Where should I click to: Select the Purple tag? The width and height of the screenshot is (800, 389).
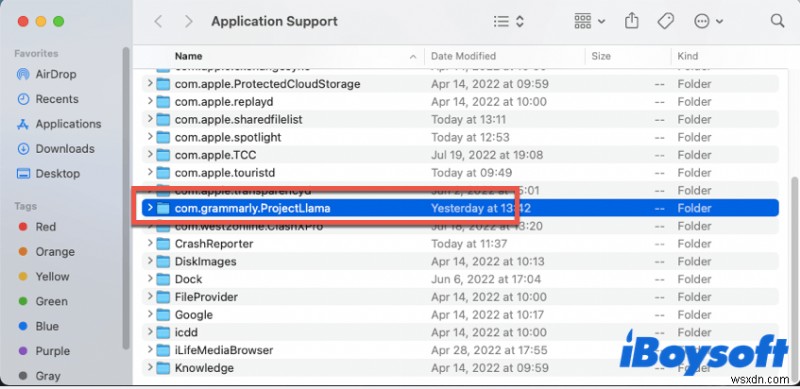click(x=44, y=351)
